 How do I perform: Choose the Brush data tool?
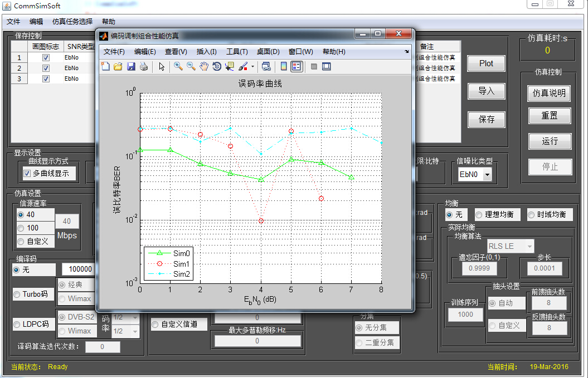pyautogui.click(x=243, y=67)
